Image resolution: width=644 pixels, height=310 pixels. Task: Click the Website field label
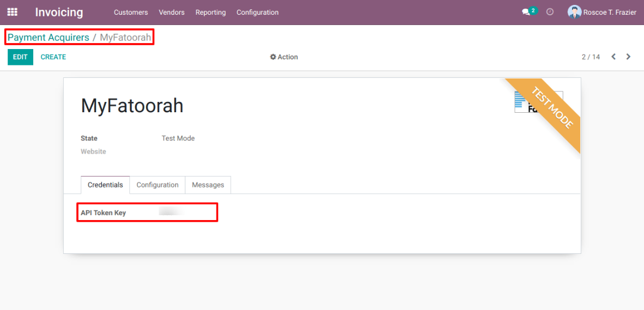click(x=93, y=151)
